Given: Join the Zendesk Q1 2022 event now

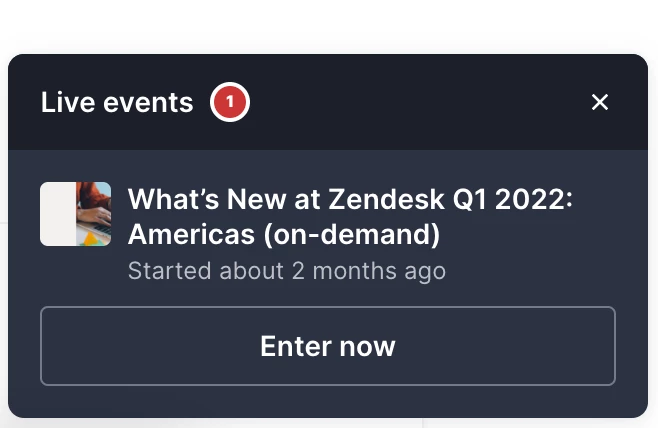Looking at the screenshot, I should click(x=328, y=346).
